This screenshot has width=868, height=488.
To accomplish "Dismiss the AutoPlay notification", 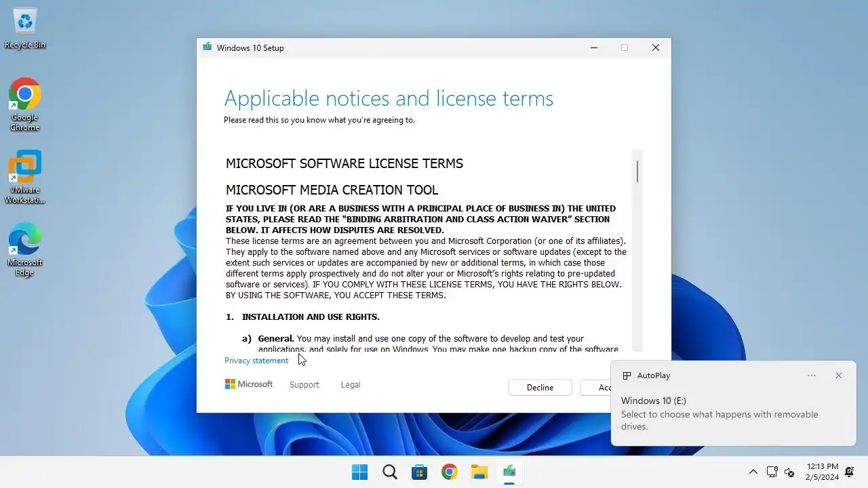I will [839, 375].
